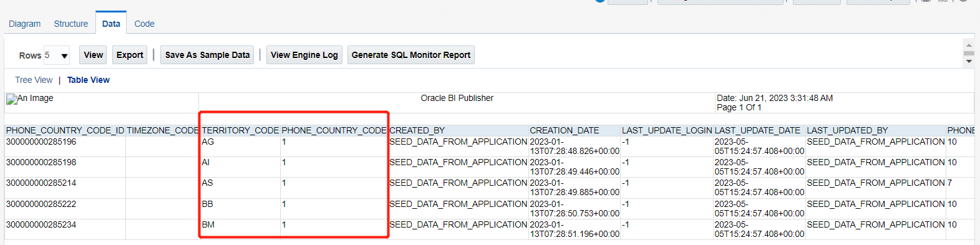Click Save As Sample Data
The height and width of the screenshot is (245, 980).
pyautogui.click(x=207, y=55)
